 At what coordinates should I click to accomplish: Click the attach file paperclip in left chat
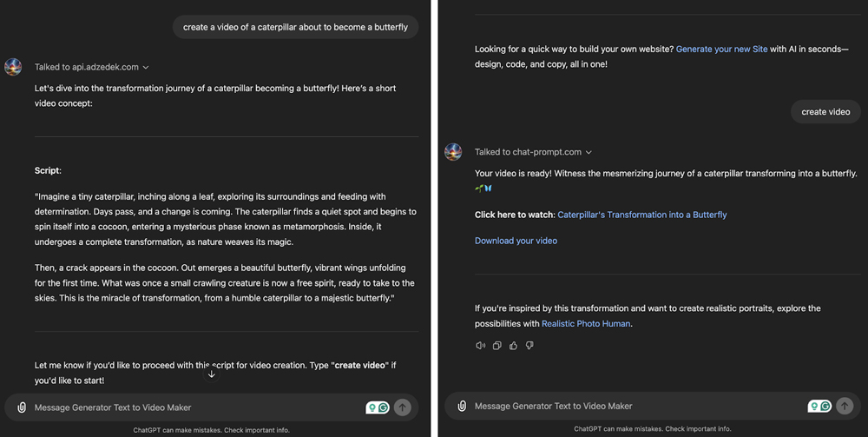pos(22,407)
